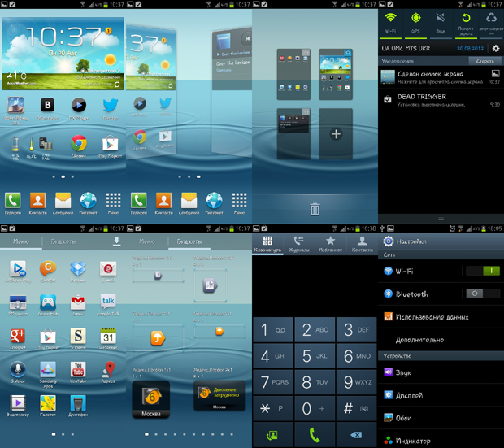Open the YouTube app

pyautogui.click(x=78, y=369)
